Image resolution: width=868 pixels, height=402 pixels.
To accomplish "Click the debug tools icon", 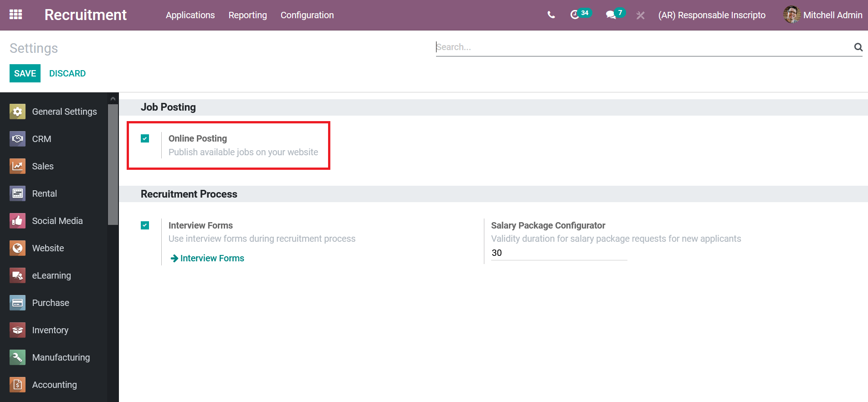I will (x=640, y=15).
